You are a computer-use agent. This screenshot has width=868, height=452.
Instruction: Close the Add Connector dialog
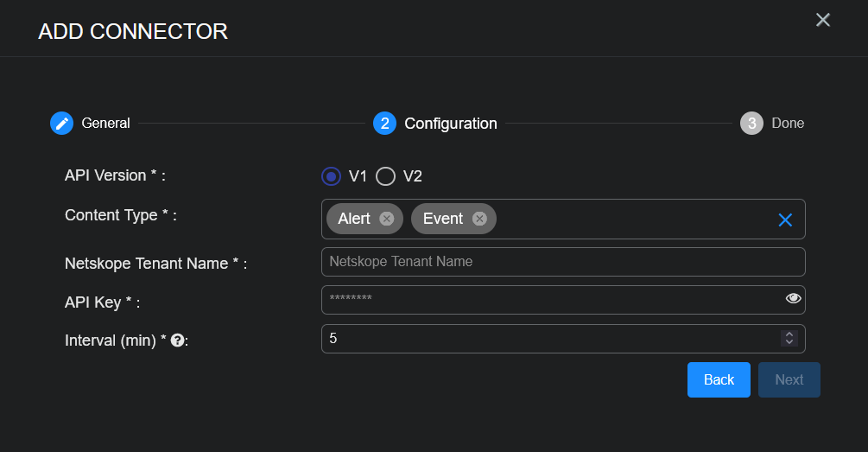click(x=823, y=20)
